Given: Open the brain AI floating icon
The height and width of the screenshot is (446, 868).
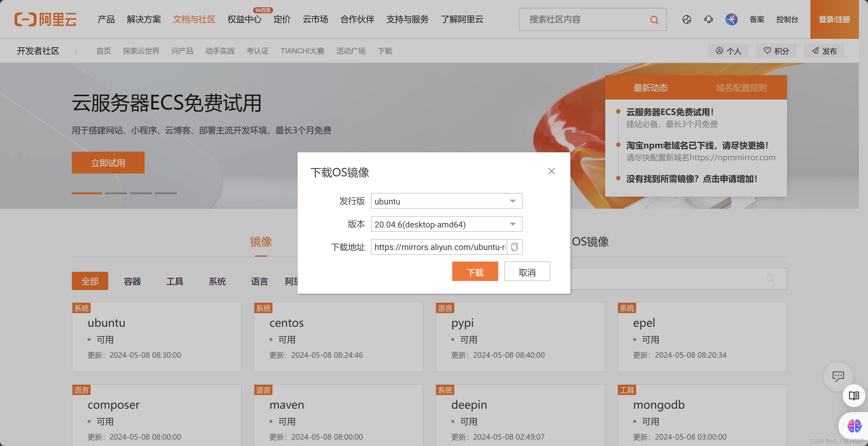Looking at the screenshot, I should tap(854, 425).
